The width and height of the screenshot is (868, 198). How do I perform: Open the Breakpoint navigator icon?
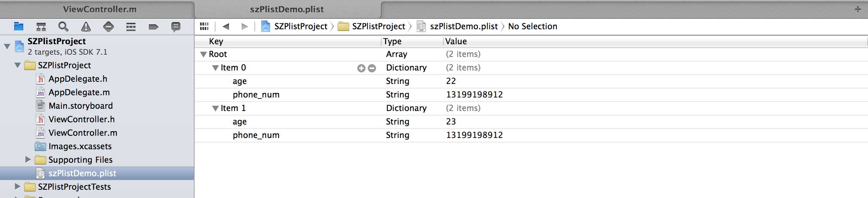tap(153, 27)
